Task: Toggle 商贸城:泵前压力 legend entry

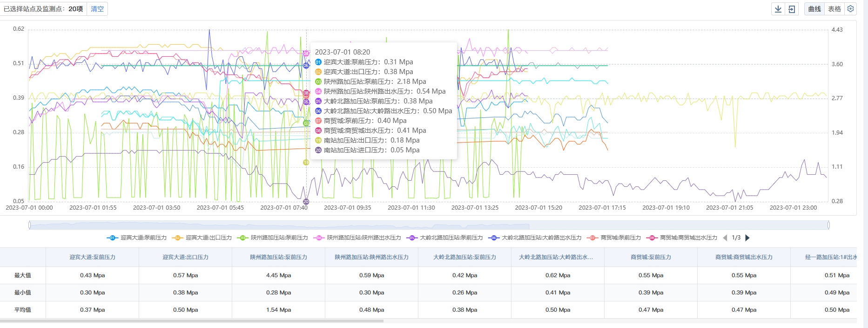Action: [x=614, y=238]
